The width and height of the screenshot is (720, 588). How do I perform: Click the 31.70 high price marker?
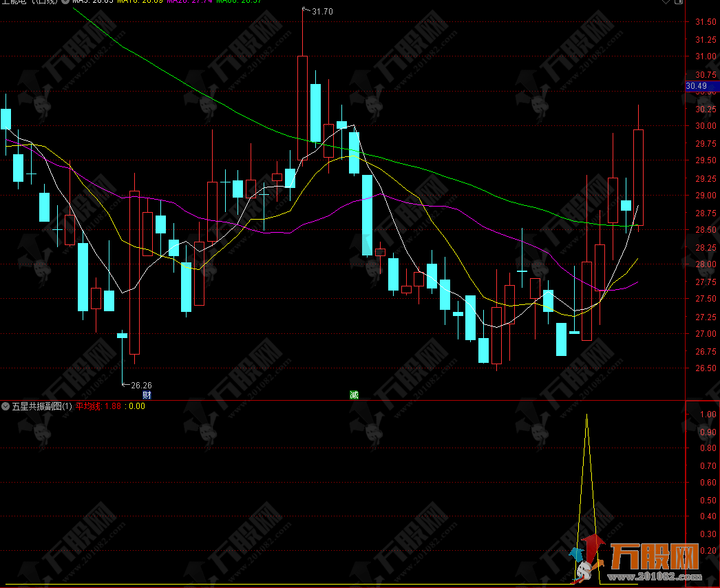pyautogui.click(x=321, y=12)
